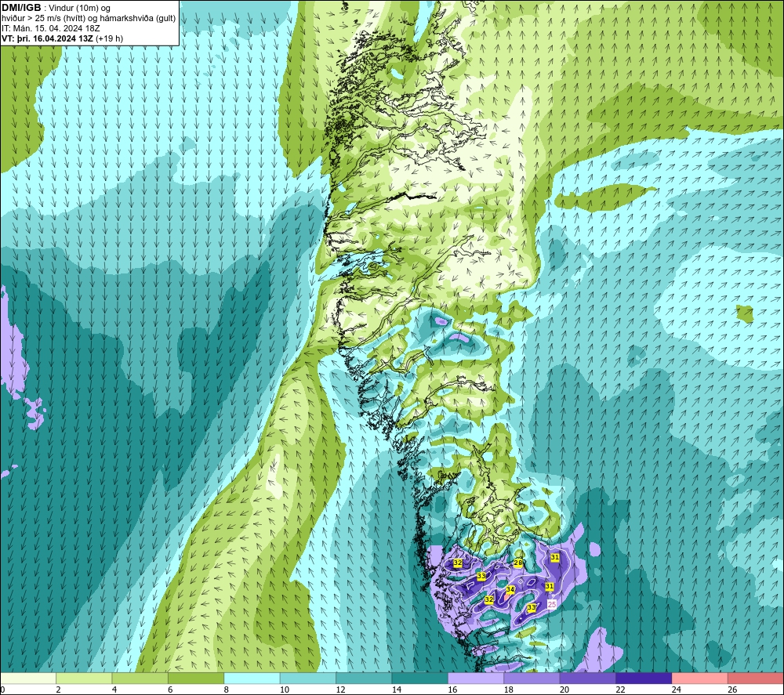
Task: Click the yellow 28 gust label
Action: (x=518, y=563)
